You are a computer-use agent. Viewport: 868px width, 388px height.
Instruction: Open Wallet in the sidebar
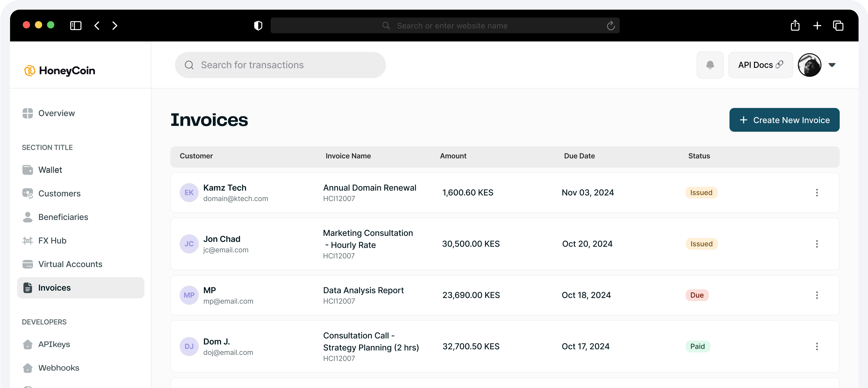(x=50, y=170)
